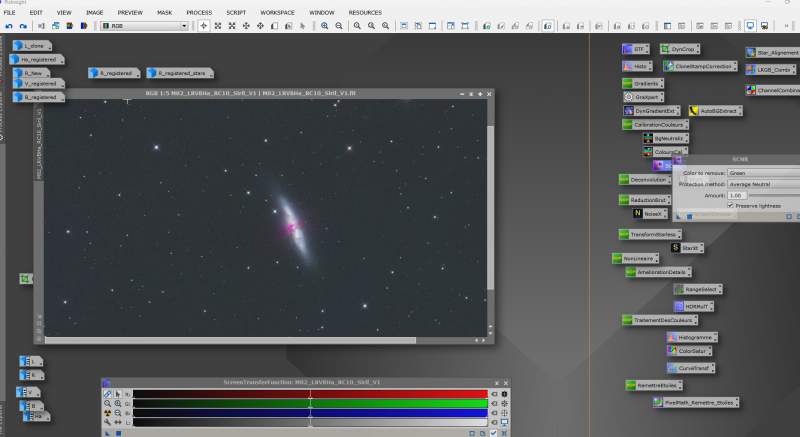Image resolution: width=800 pixels, height=437 pixels.
Task: Click the zoom in magnifier in toolbar
Action: pyautogui.click(x=324, y=25)
